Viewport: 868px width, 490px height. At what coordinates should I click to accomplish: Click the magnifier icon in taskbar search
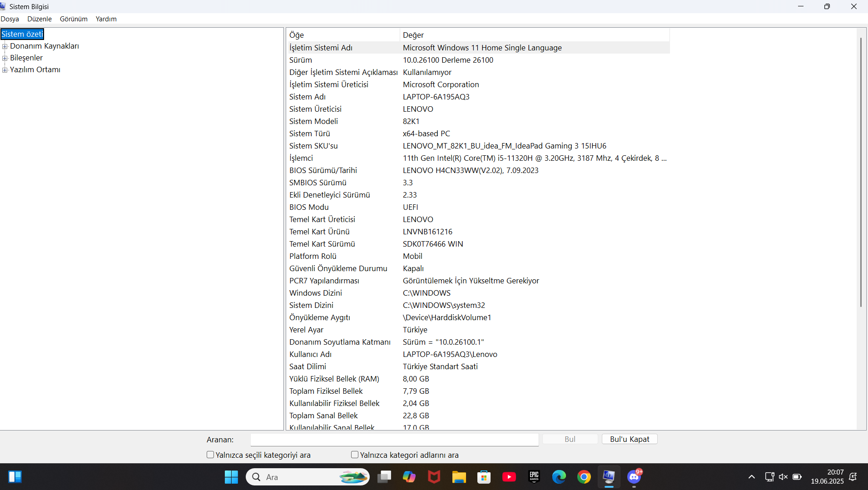256,477
